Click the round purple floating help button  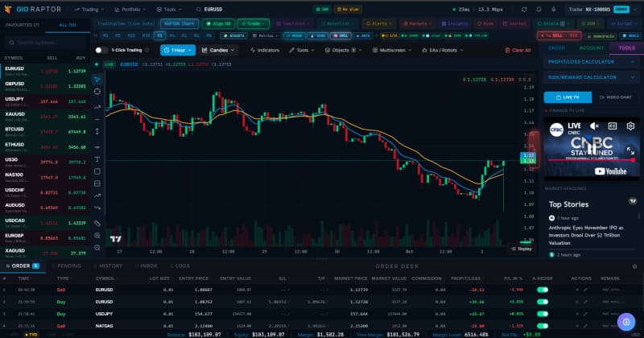point(626,322)
